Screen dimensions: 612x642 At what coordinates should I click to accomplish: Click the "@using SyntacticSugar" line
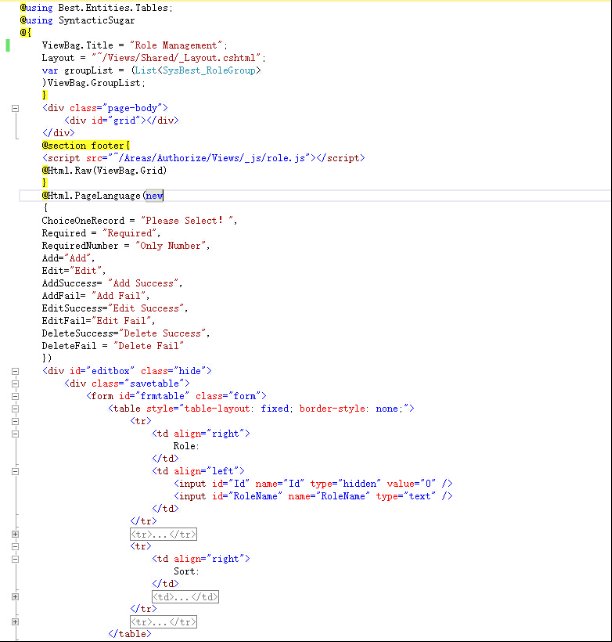tap(77, 20)
